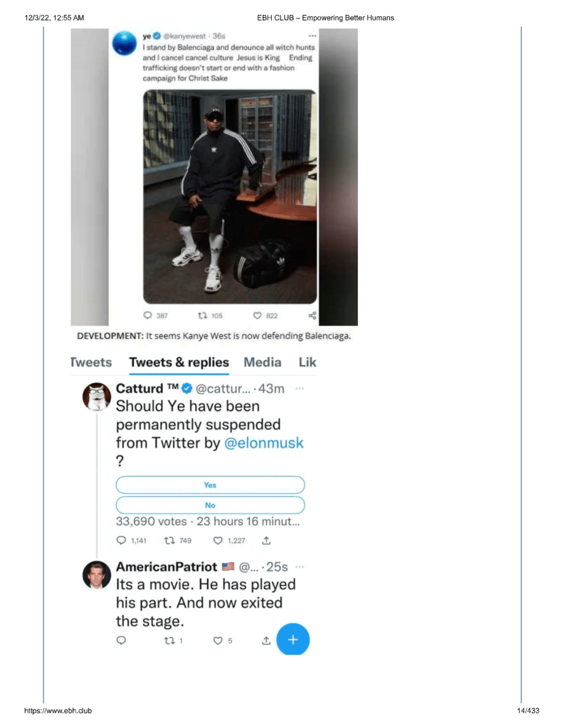Open the three-dot menu on ye's tweet
The height and width of the screenshot is (728, 563).
(x=311, y=35)
